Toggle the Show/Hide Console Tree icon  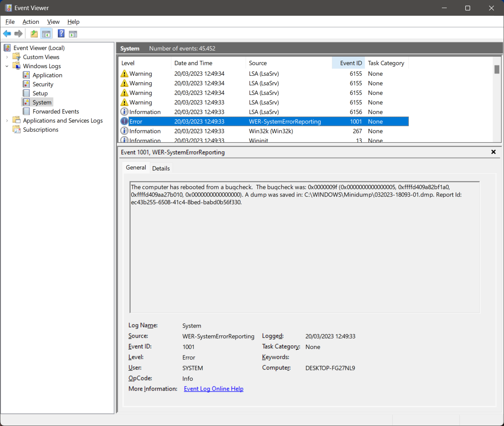tap(46, 34)
